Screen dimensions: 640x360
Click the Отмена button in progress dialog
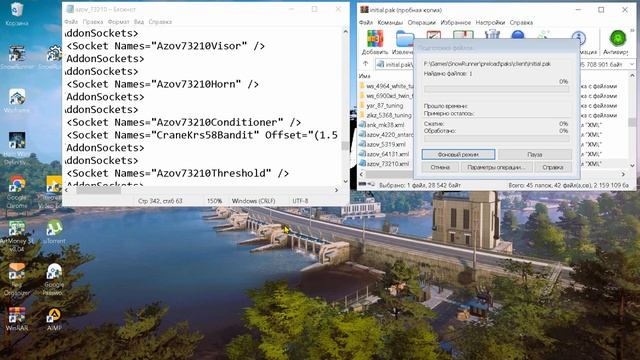pyautogui.click(x=440, y=167)
